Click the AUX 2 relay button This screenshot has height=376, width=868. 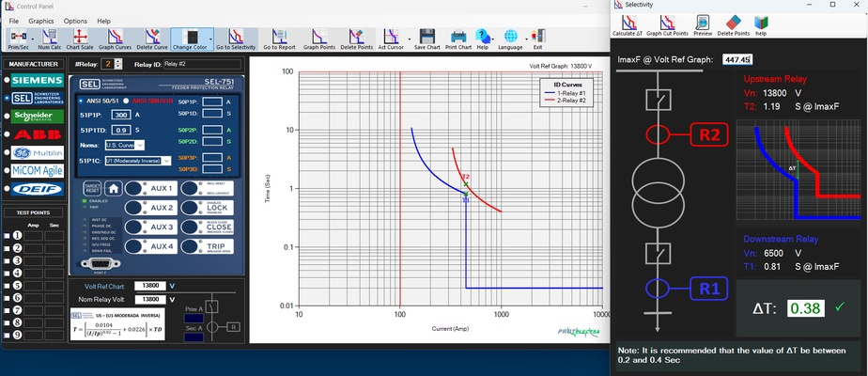point(151,208)
